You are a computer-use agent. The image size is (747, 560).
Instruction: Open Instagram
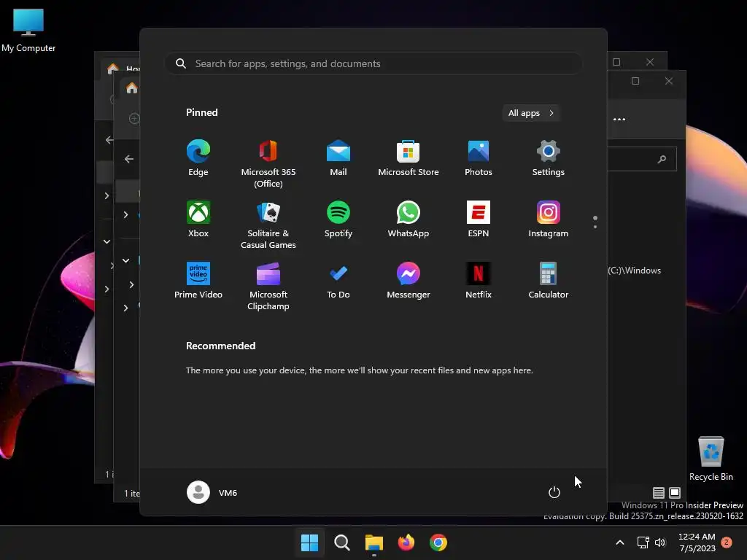(549, 219)
